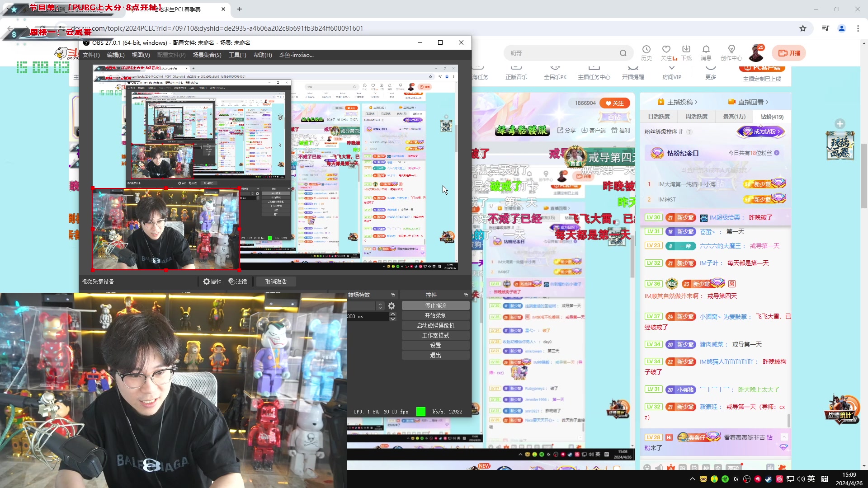Toggle 启动虚拟摄像机 virtual camera
The width and height of the screenshot is (868, 488).
click(x=435, y=325)
